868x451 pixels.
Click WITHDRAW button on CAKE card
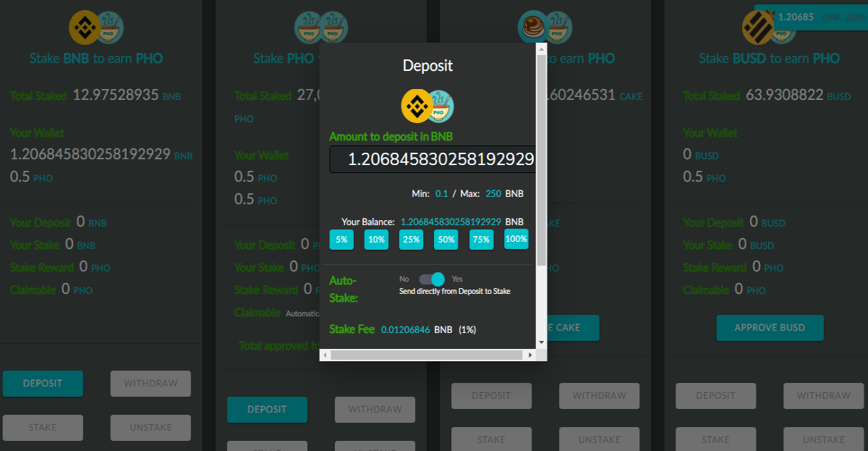(599, 395)
